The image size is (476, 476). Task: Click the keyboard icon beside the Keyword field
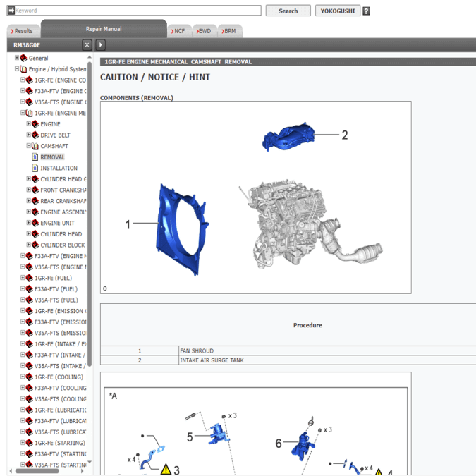tap(11, 11)
